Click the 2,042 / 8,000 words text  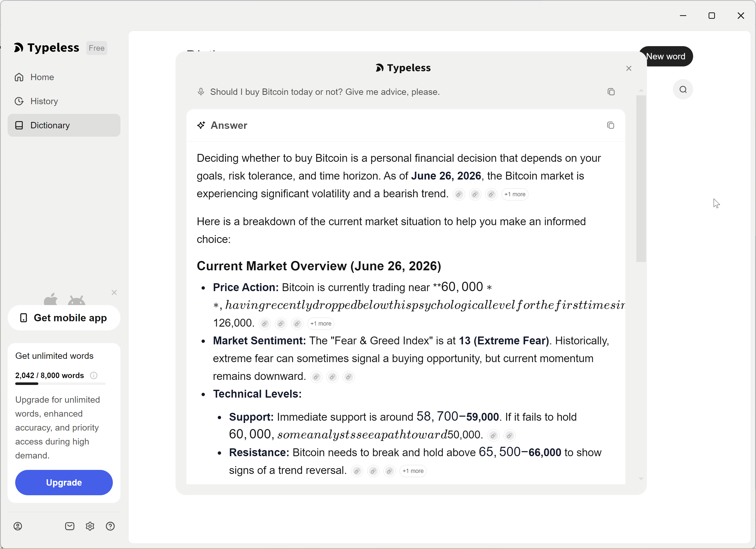50,375
